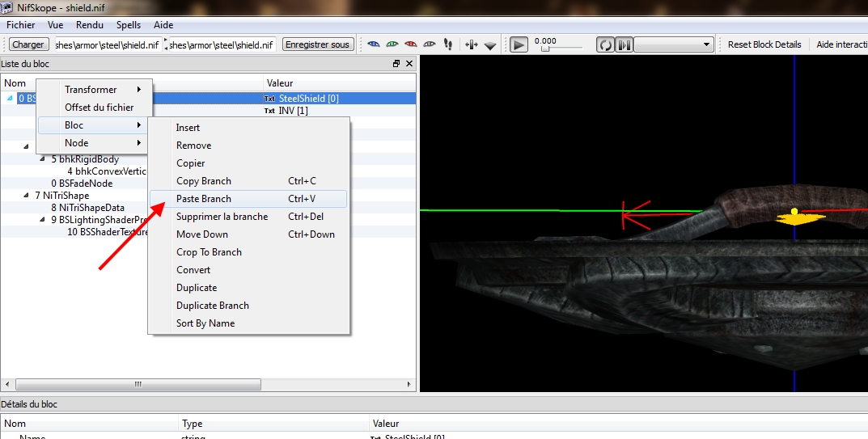
Task: Start animation with the play button
Action: 519,44
